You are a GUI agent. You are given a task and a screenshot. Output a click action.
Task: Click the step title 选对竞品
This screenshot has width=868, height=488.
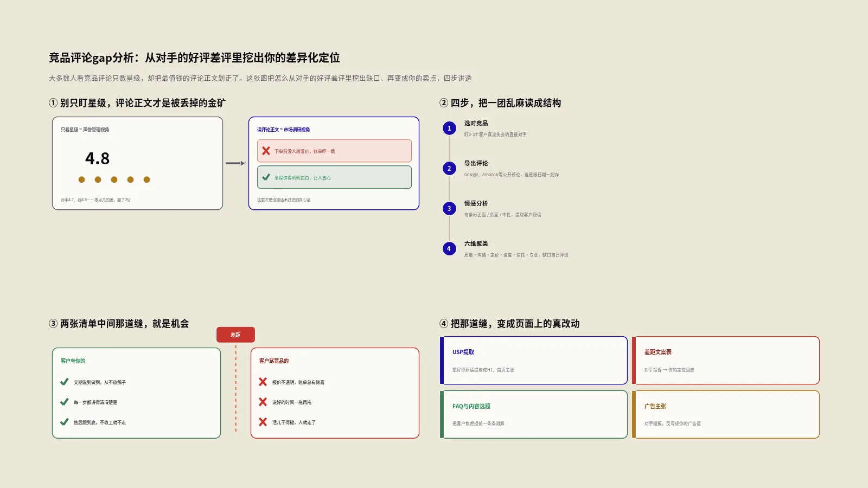point(476,123)
